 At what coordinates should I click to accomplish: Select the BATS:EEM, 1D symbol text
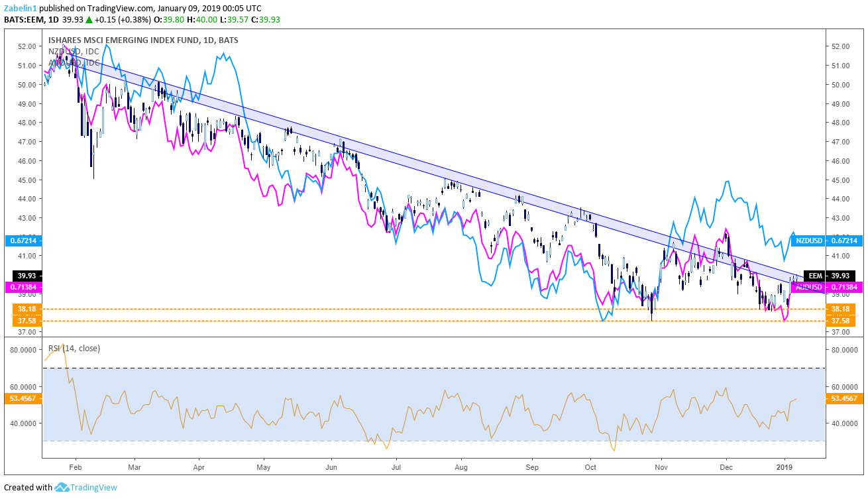click(31, 19)
